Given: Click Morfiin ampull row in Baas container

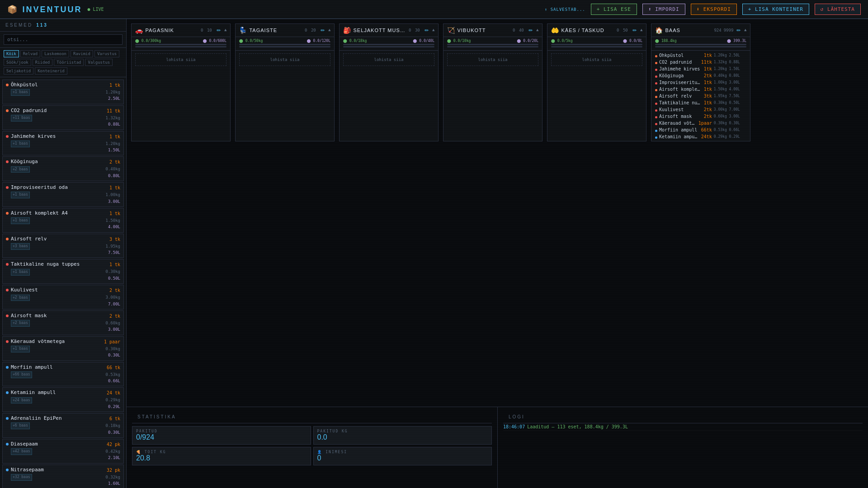Looking at the screenshot, I should tap(700, 130).
